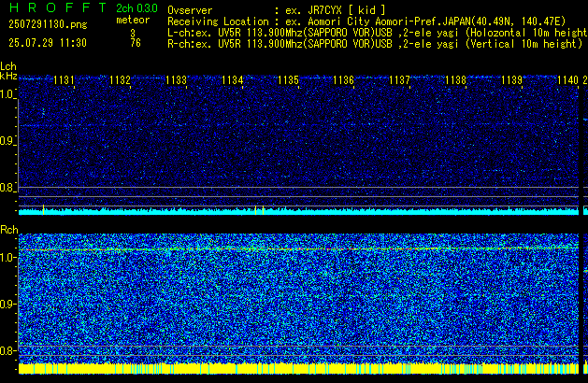Jump to time marker 1138
This screenshot has width=588, height=383.
click(455, 80)
